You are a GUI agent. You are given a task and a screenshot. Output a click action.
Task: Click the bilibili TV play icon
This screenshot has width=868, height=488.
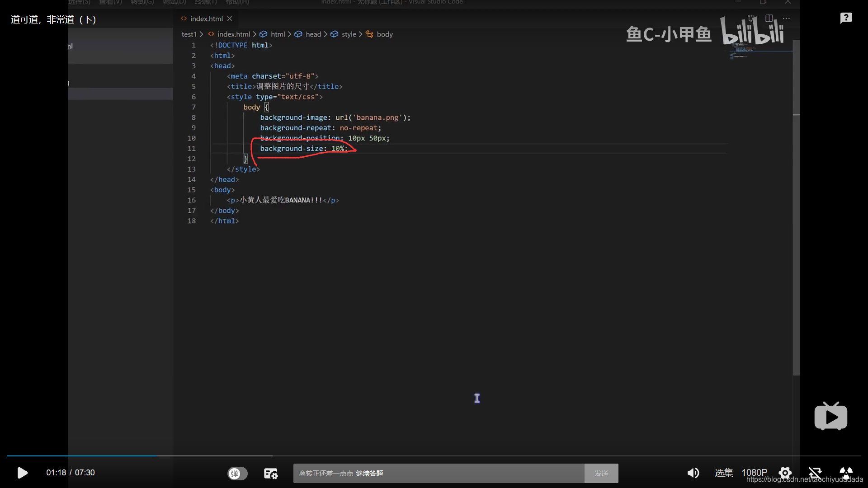pyautogui.click(x=830, y=416)
